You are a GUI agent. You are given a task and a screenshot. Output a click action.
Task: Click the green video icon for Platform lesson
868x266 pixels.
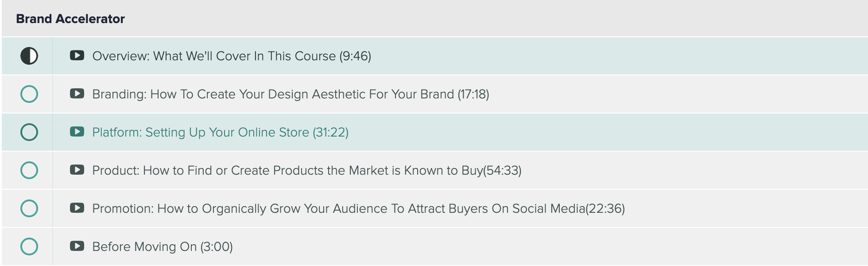[77, 132]
